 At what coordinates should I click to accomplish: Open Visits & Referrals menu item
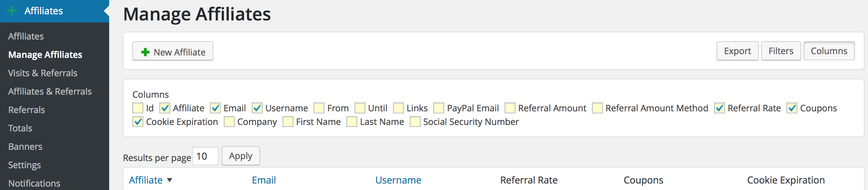click(43, 73)
